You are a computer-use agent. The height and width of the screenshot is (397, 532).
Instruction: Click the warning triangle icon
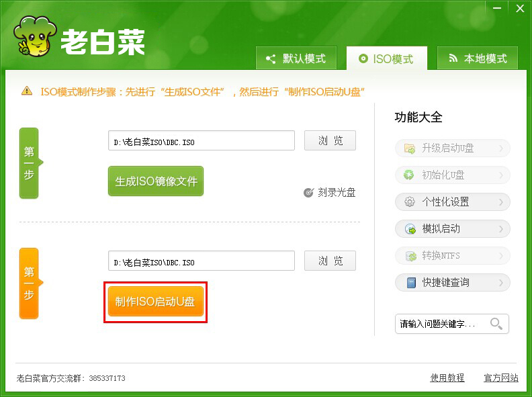pos(27,91)
